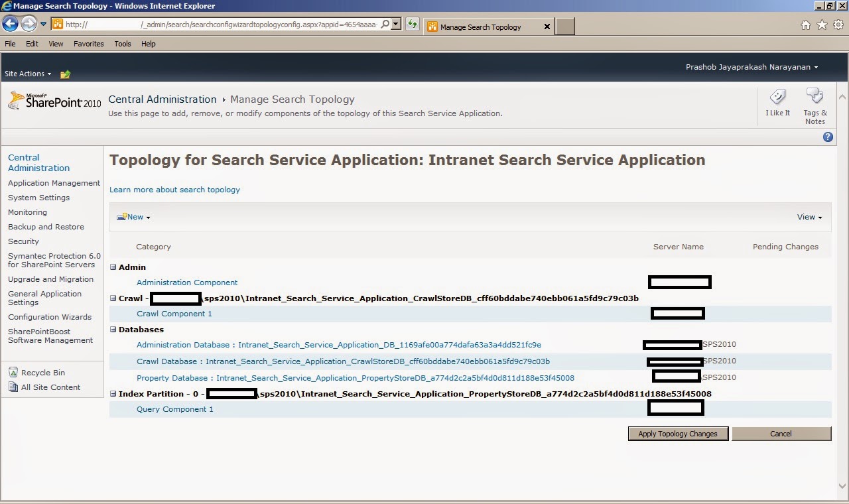Click the All Site Content icon

point(14,387)
